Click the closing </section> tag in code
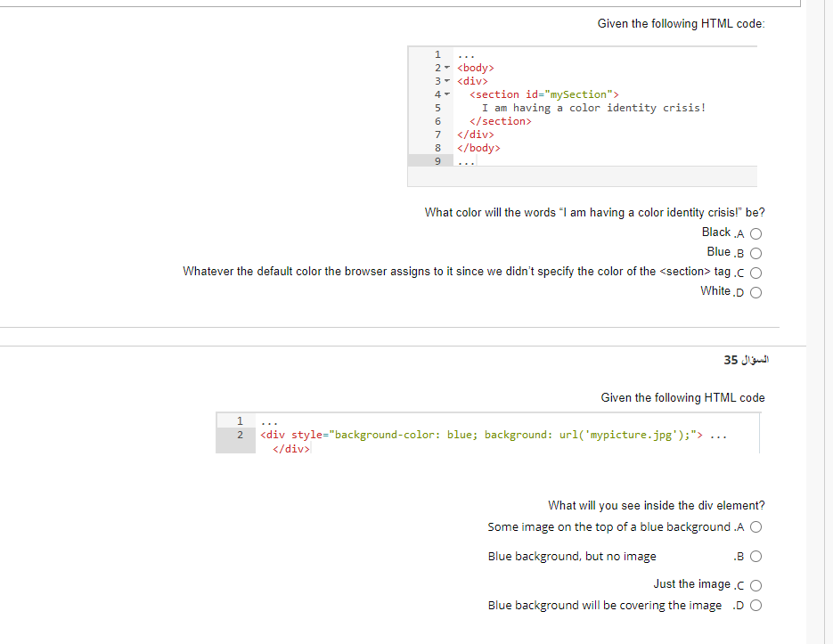The image size is (833, 644). (x=500, y=121)
